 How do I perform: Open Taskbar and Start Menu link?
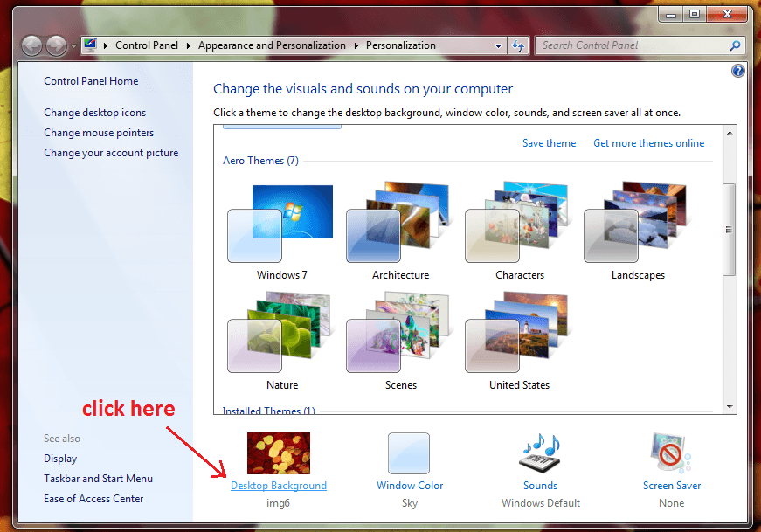coord(98,479)
